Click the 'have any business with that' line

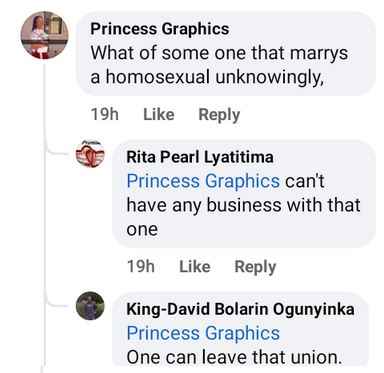[x=243, y=205]
